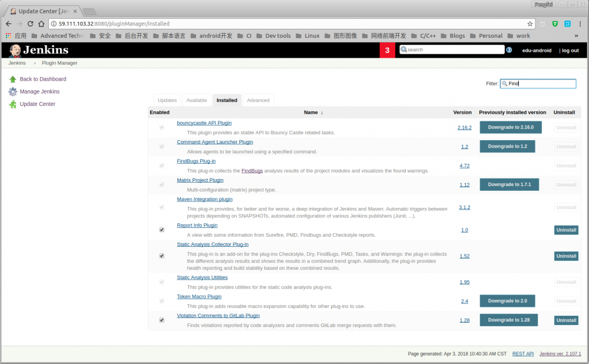Viewport: 589px width, 364px height.
Task: Open the Dev tools bookmark folder
Action: coord(274,36)
